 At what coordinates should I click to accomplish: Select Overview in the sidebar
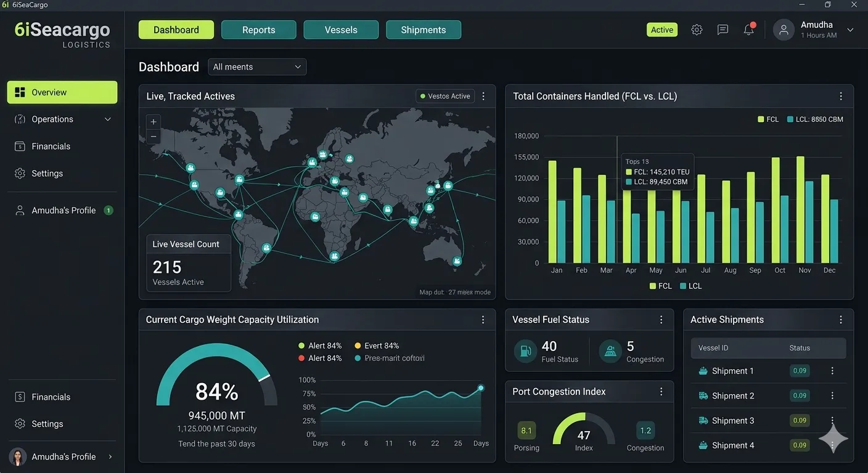62,92
